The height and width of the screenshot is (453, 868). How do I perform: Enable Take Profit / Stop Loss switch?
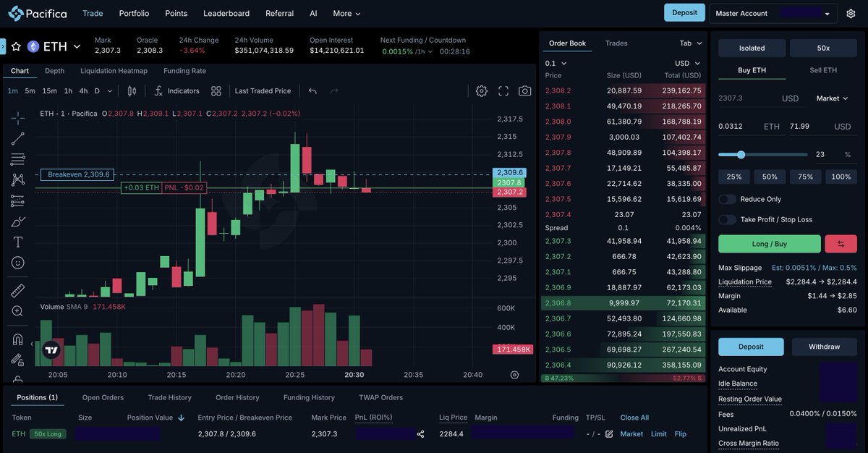pyautogui.click(x=727, y=219)
